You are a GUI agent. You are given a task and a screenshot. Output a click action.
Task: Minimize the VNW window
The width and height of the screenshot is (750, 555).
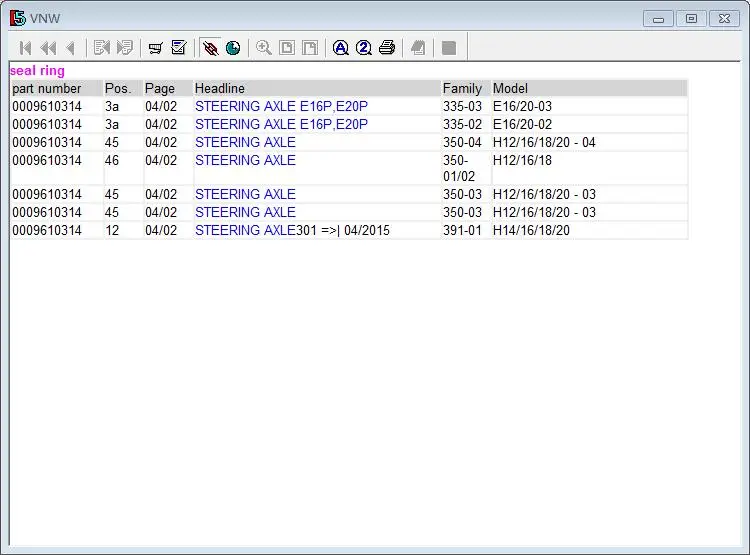[x=659, y=19]
